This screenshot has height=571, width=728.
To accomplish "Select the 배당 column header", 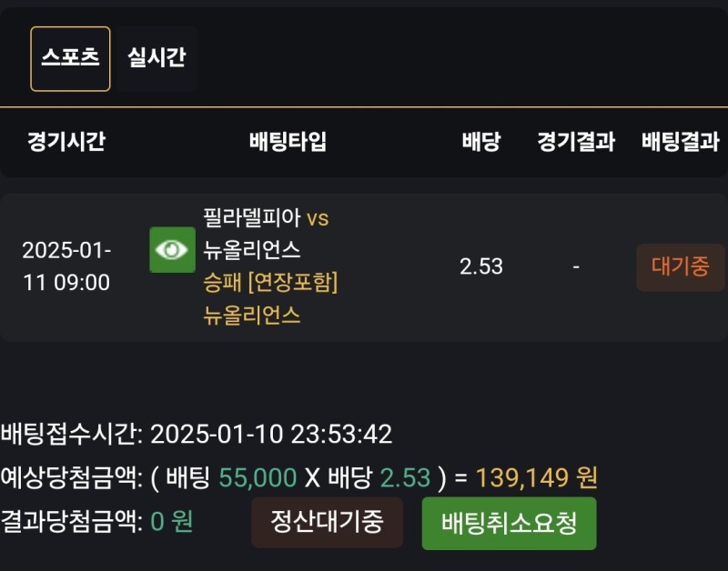I will 480,142.
